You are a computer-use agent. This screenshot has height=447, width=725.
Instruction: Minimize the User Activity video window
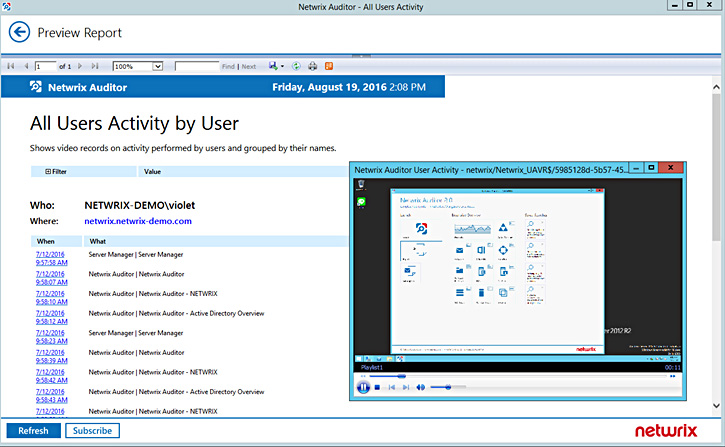click(636, 167)
